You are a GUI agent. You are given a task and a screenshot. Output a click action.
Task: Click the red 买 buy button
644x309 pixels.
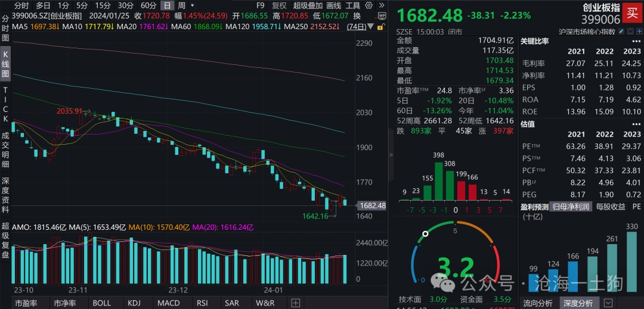click(x=631, y=11)
